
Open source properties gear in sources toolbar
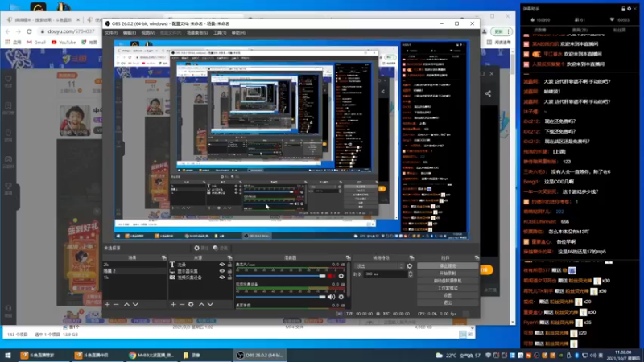pyautogui.click(x=191, y=305)
